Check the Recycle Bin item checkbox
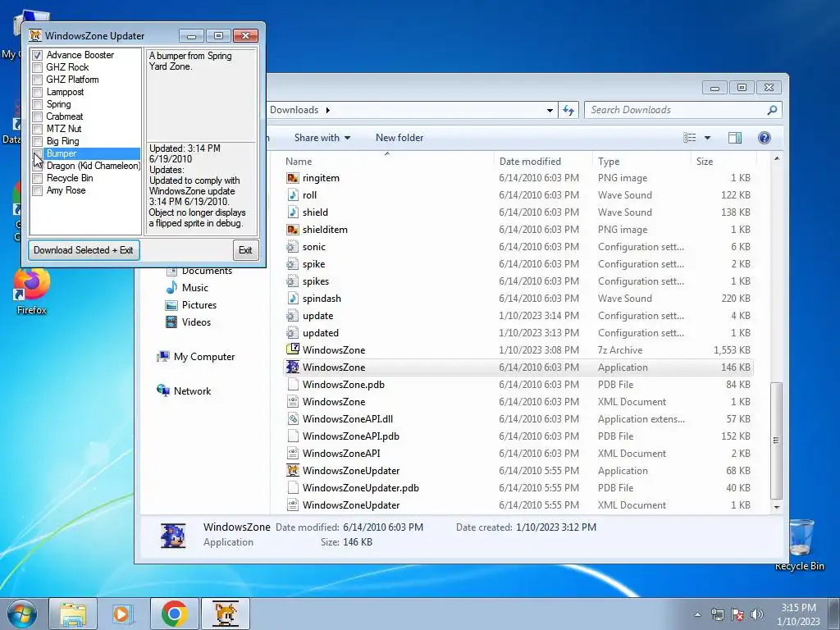The image size is (840, 630). click(37, 178)
